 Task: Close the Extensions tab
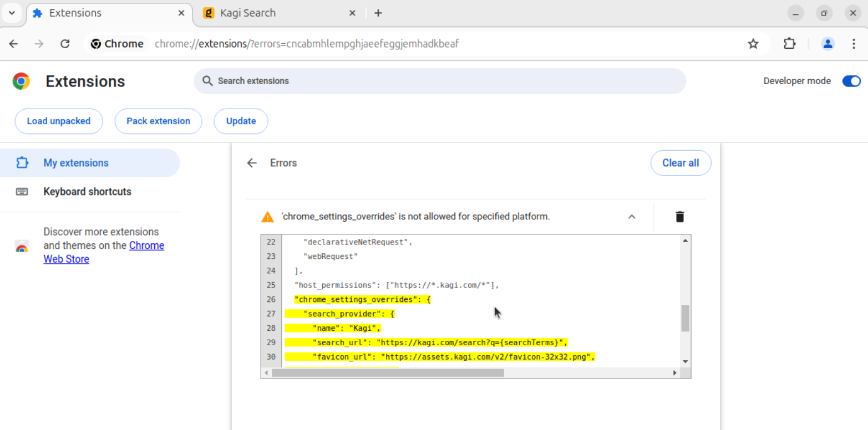pos(181,13)
